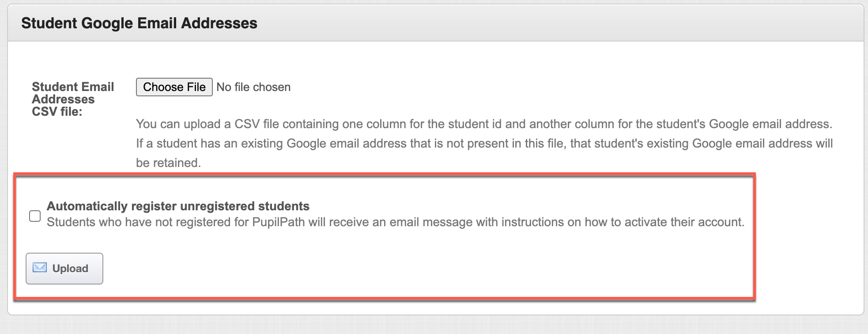The width and height of the screenshot is (868, 334).
Task: Click the envelope icon on the Upload button
Action: pyautogui.click(x=40, y=268)
